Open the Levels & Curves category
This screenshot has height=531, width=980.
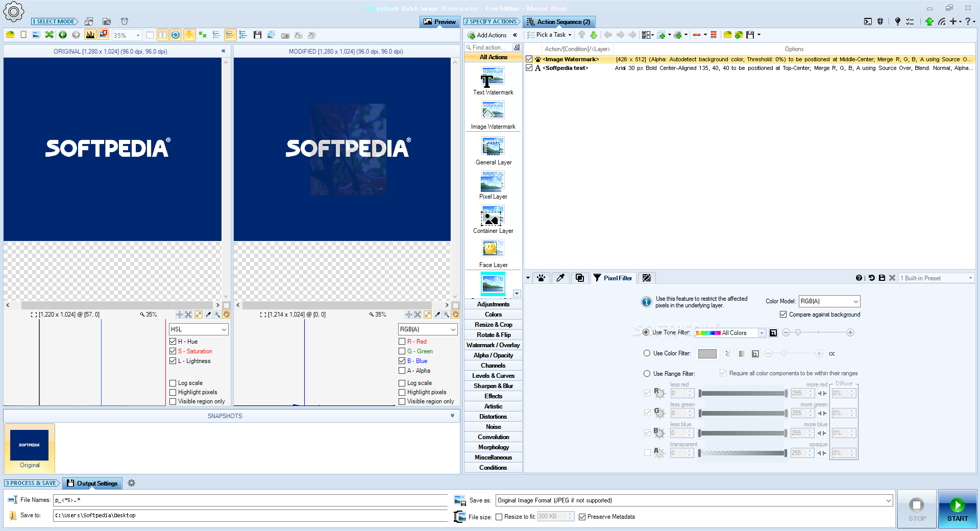pyautogui.click(x=493, y=376)
